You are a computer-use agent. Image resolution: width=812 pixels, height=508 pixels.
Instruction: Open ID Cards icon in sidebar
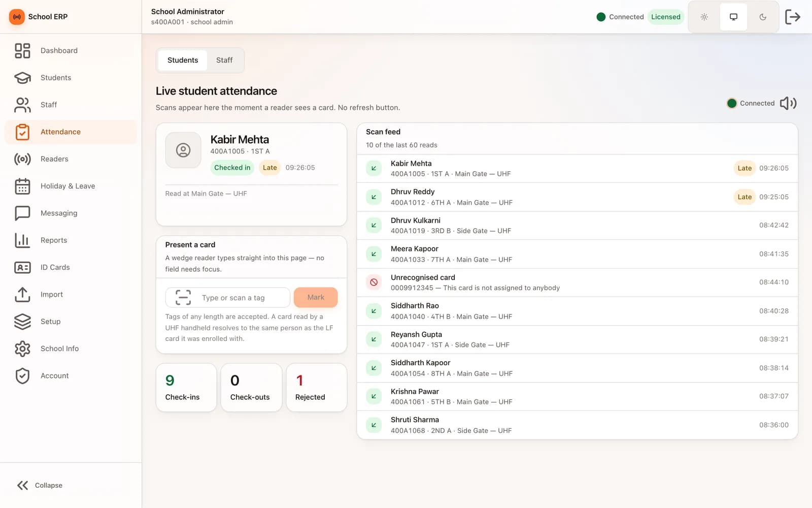point(22,267)
